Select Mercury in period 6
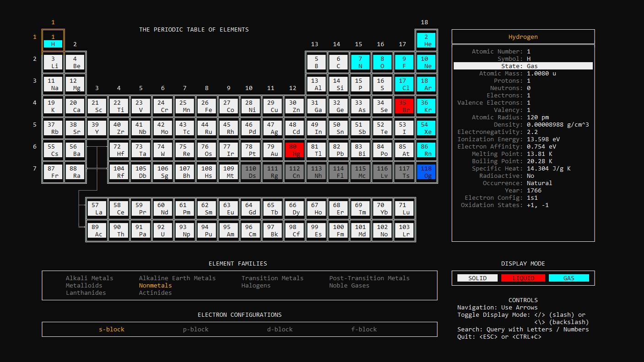Screen dimensions: 644x362 [295, 150]
